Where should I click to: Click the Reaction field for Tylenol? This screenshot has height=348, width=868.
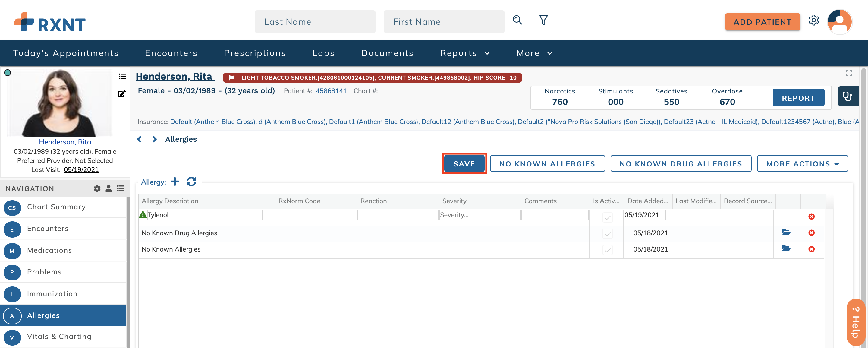coord(398,215)
